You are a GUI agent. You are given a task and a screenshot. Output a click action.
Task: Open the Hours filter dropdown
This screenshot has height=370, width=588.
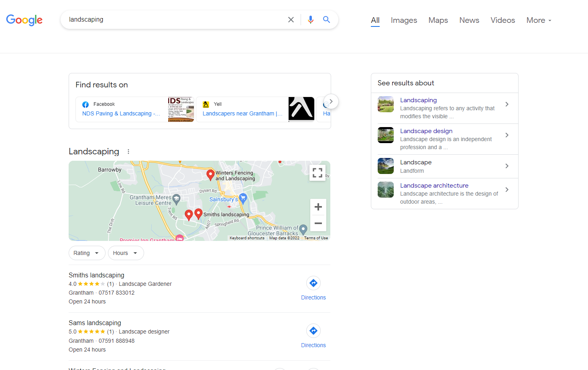(126, 253)
